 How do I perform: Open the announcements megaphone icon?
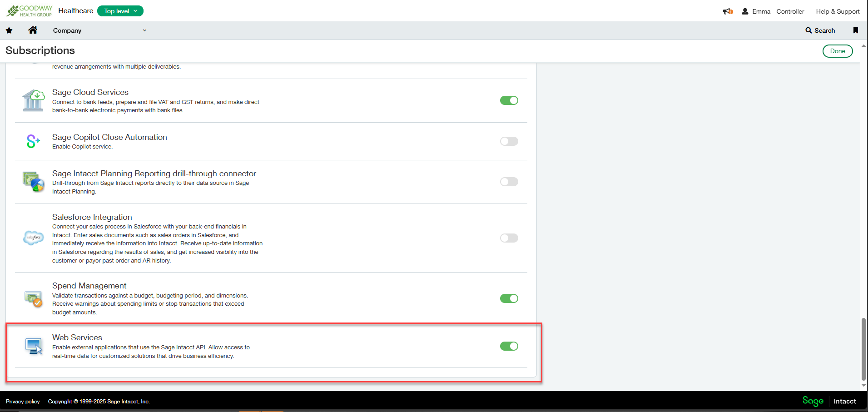coord(728,11)
